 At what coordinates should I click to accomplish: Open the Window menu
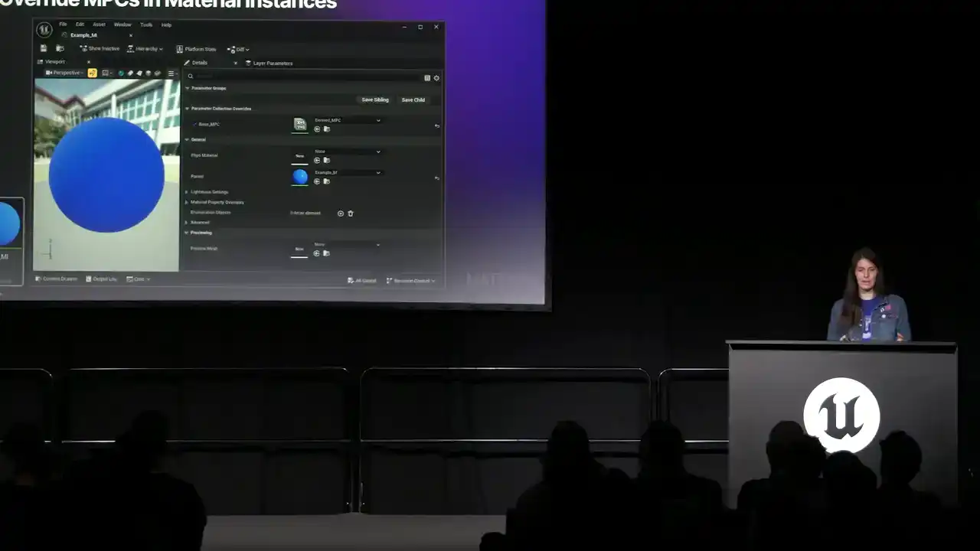point(122,24)
